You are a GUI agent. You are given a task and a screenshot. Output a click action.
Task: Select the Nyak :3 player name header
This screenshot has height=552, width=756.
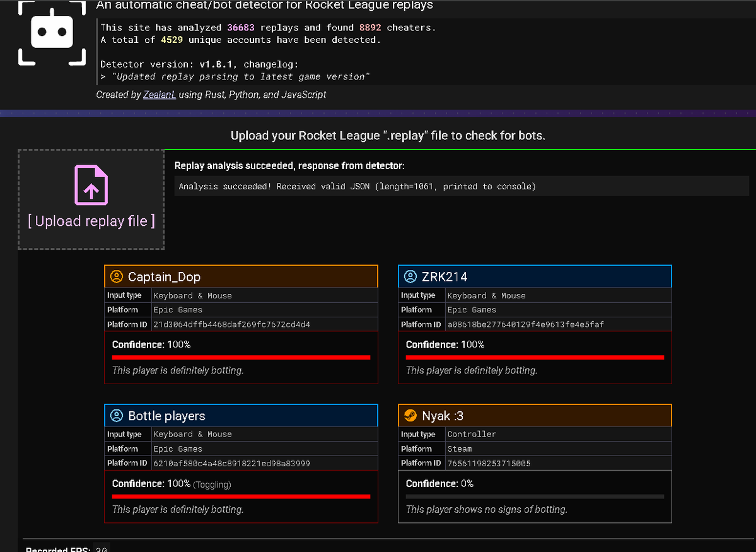(535, 416)
